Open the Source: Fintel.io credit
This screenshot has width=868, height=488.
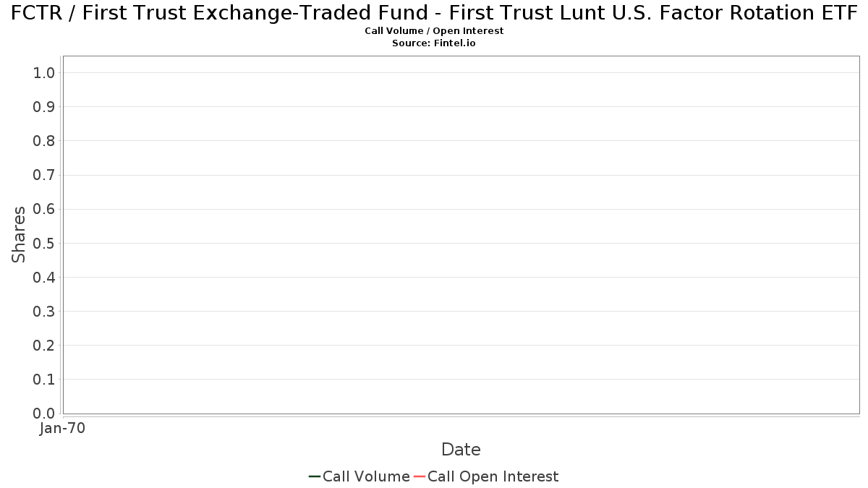(434, 43)
